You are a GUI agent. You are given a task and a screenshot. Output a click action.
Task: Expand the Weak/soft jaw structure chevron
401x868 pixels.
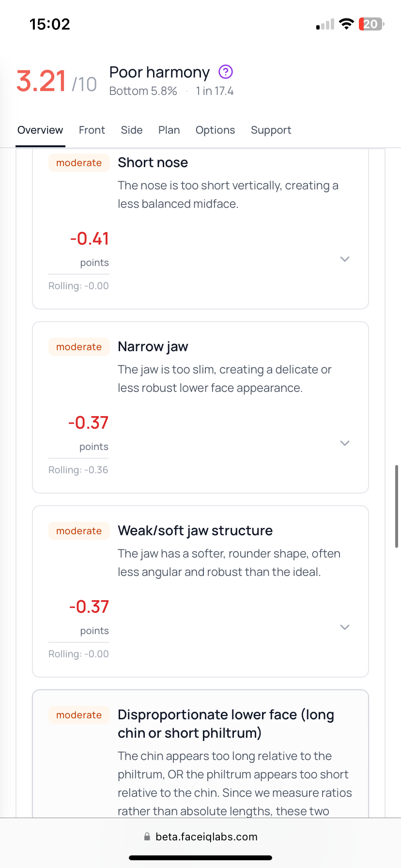pyautogui.click(x=345, y=627)
